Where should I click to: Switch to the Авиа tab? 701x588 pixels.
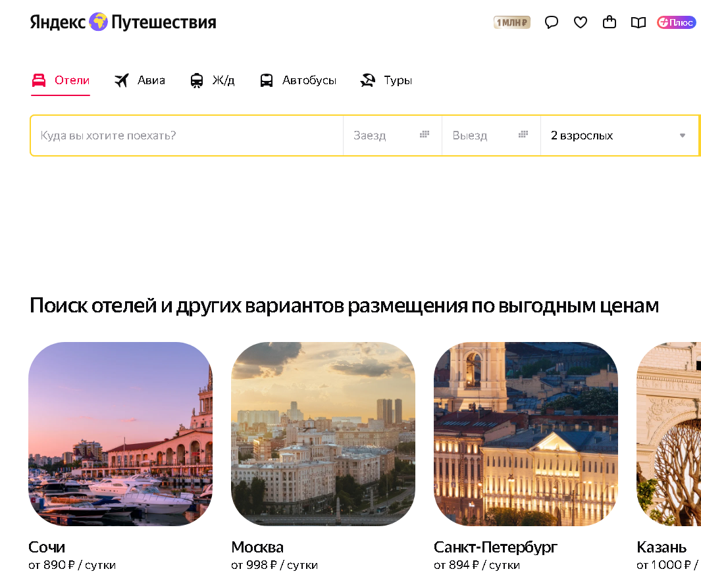point(140,80)
